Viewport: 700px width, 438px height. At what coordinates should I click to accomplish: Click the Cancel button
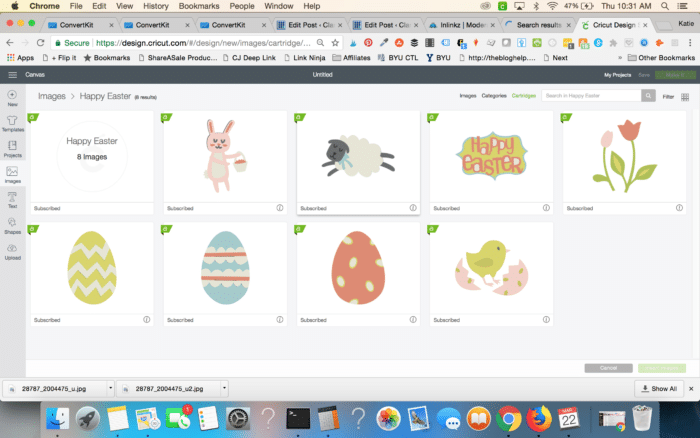[608, 368]
